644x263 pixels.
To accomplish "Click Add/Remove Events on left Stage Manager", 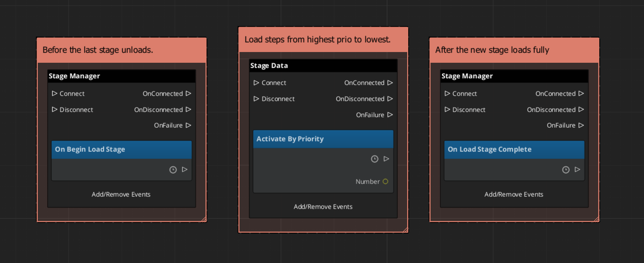I will point(121,195).
